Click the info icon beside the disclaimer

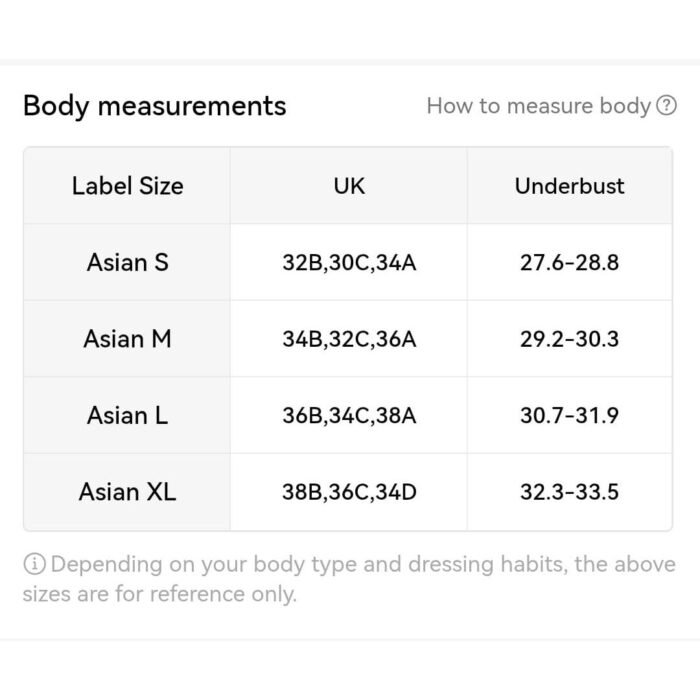pyautogui.click(x=34, y=564)
